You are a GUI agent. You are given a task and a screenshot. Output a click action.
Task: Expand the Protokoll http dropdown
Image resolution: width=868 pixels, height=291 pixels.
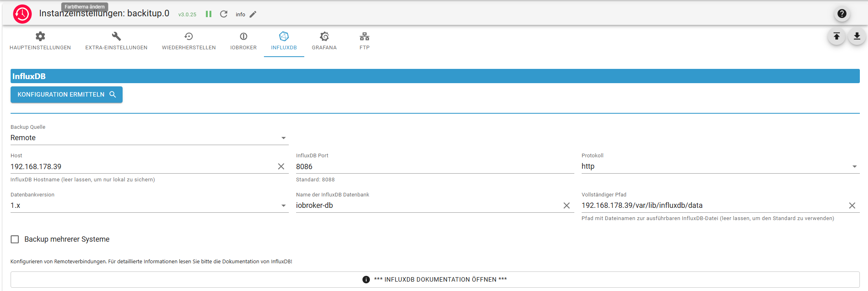[x=721, y=166]
